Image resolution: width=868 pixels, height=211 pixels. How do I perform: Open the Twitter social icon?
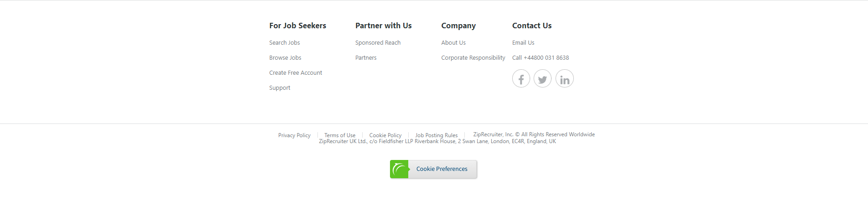[x=542, y=78]
